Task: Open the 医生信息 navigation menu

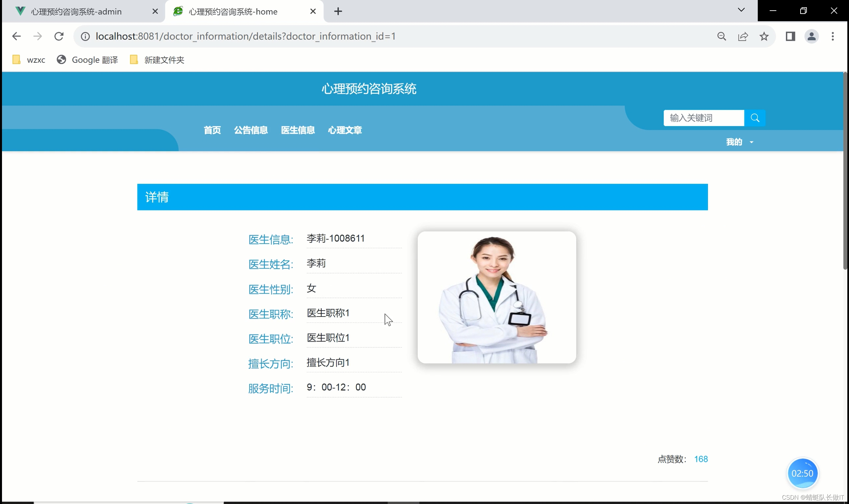Action: [x=298, y=130]
